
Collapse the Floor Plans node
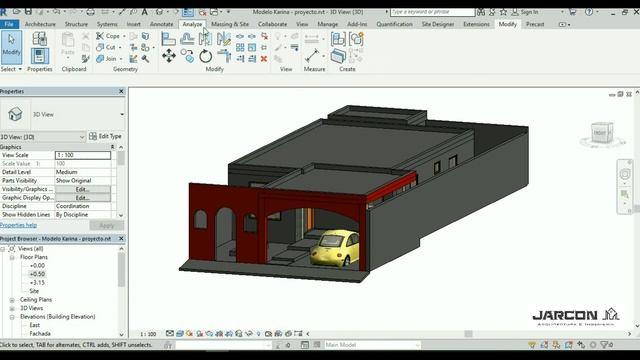(x=12, y=257)
